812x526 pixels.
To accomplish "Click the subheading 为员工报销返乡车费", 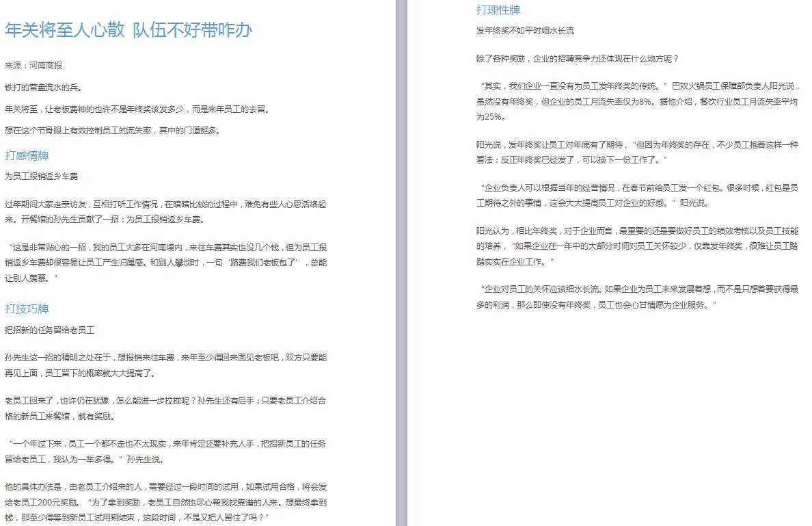I will 41,176.
